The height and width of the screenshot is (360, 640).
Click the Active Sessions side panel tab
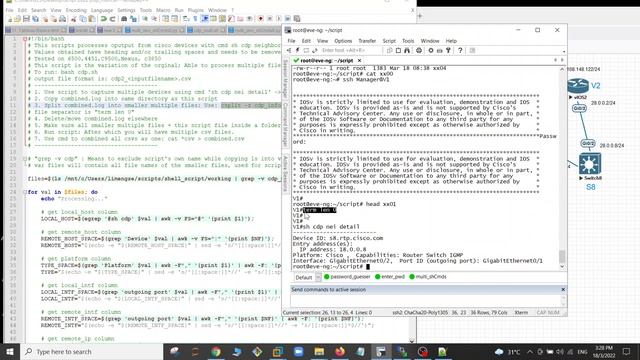(x=285, y=173)
